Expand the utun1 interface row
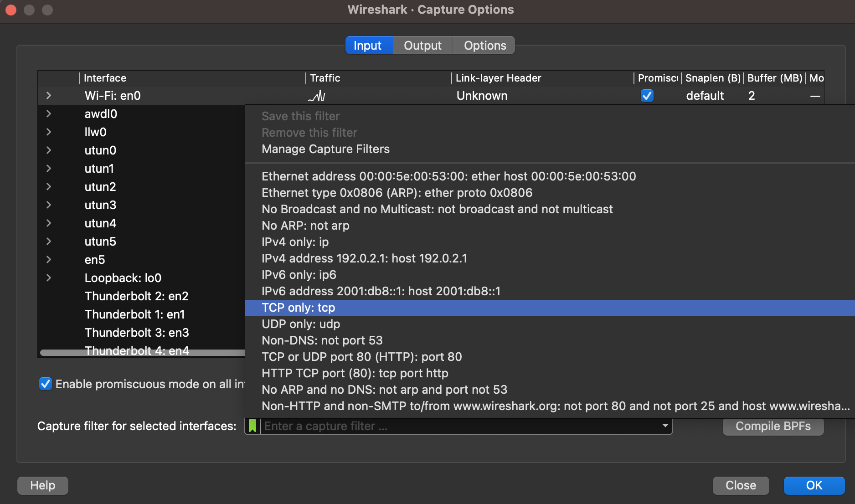 pos(49,169)
